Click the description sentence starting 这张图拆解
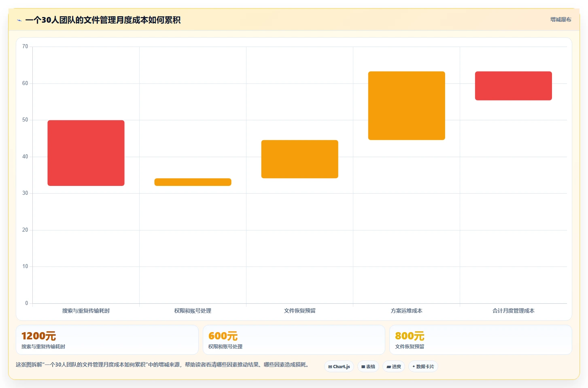Screen dimensions: 588x388 163,365
